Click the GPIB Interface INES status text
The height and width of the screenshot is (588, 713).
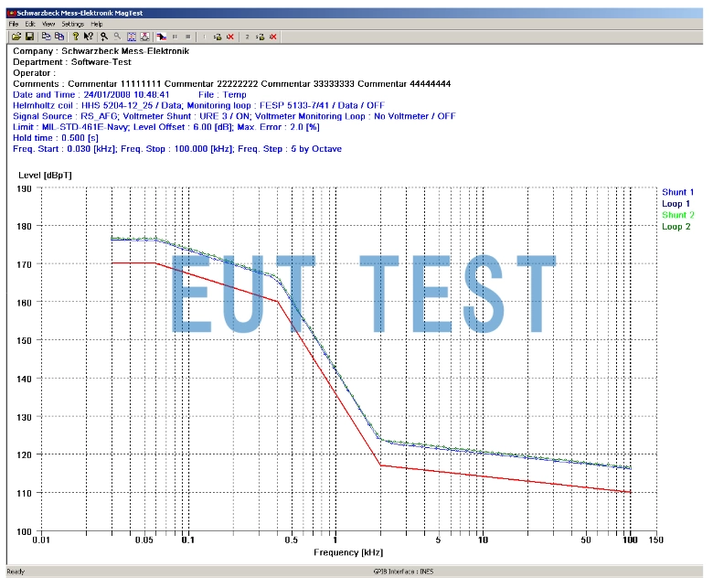(403, 572)
